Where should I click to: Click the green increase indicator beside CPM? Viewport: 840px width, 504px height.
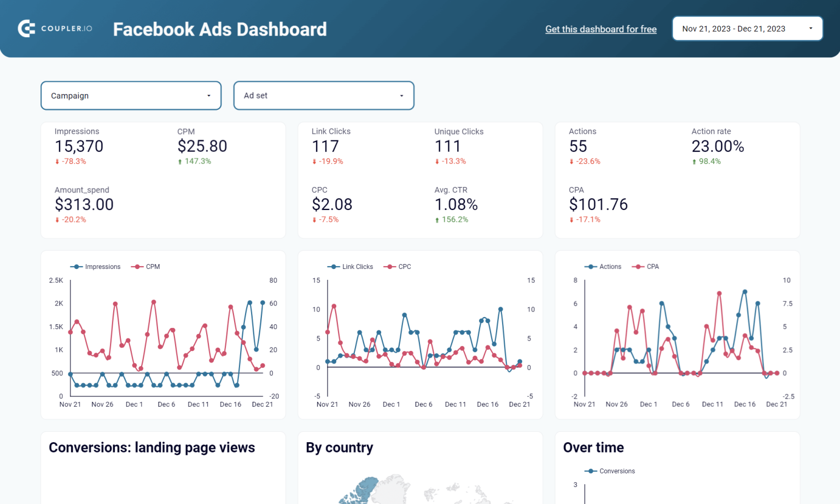195,161
